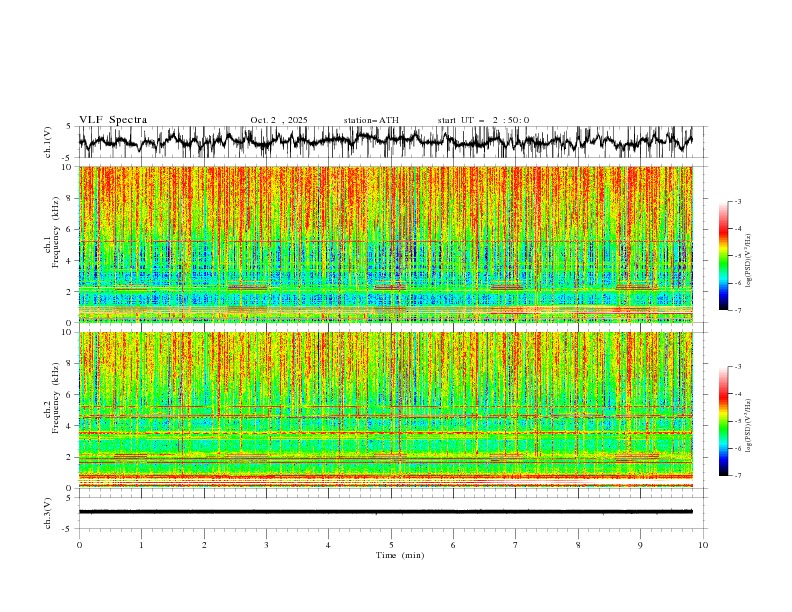Click the ch.1 spectrogram plot
Viewport: 792px width, 612px height.
click(385, 244)
